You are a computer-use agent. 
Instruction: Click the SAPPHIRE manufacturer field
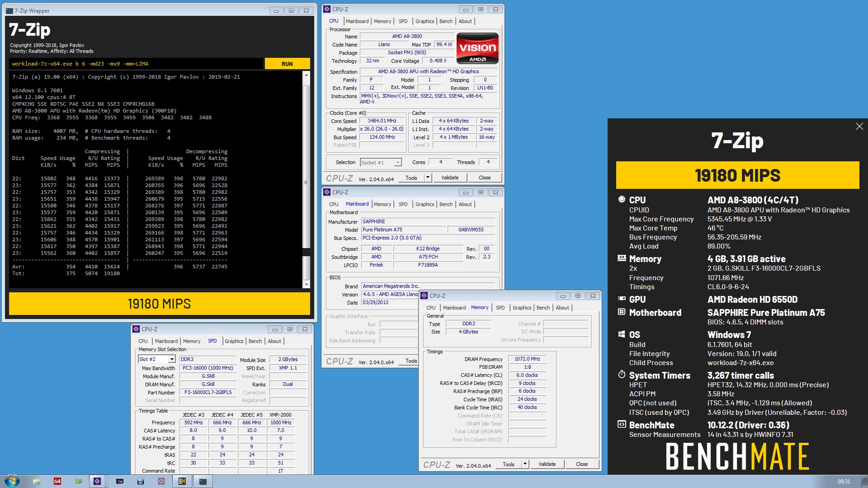tap(427, 221)
